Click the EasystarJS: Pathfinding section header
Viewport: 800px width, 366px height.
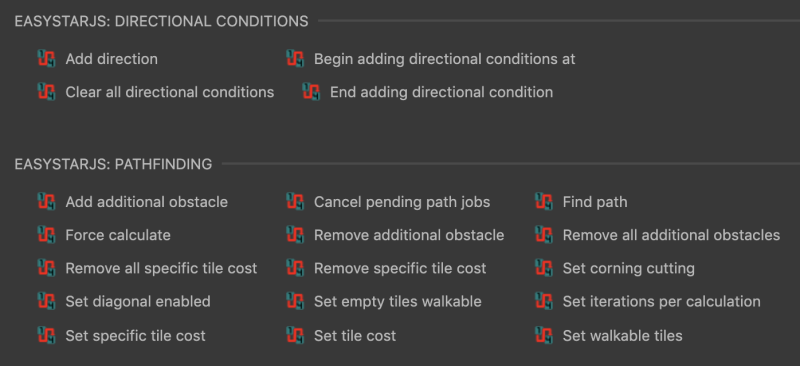tap(113, 164)
